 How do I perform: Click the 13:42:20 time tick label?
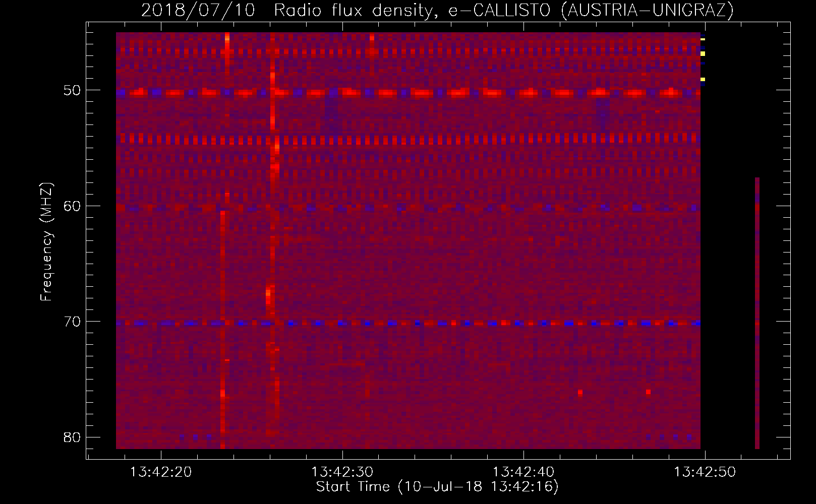pos(161,472)
